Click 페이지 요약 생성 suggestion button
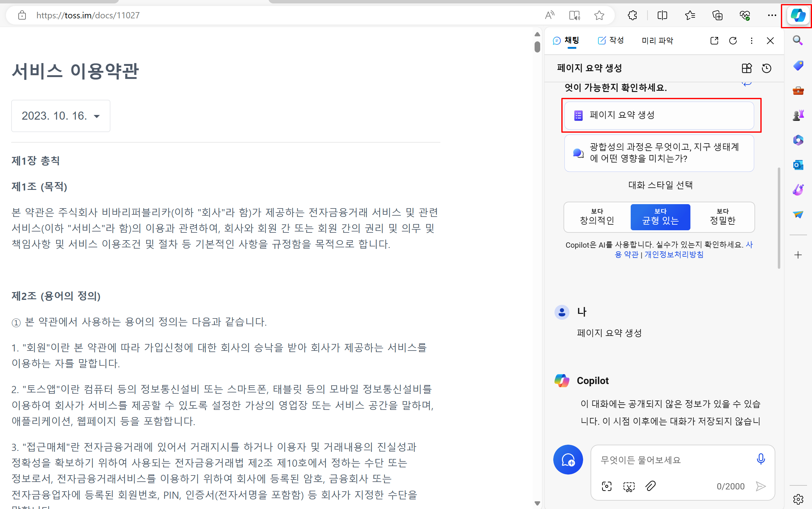This screenshot has height=509, width=812. pos(659,115)
